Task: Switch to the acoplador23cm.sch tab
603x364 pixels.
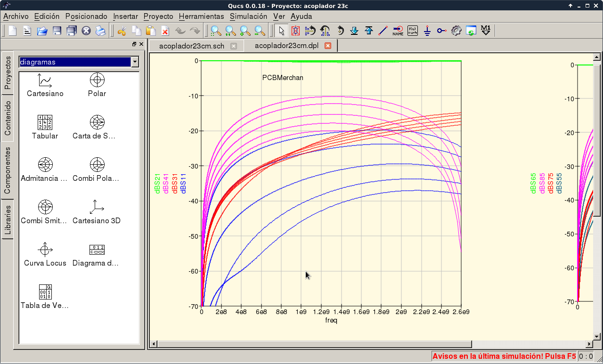Action: coord(192,46)
